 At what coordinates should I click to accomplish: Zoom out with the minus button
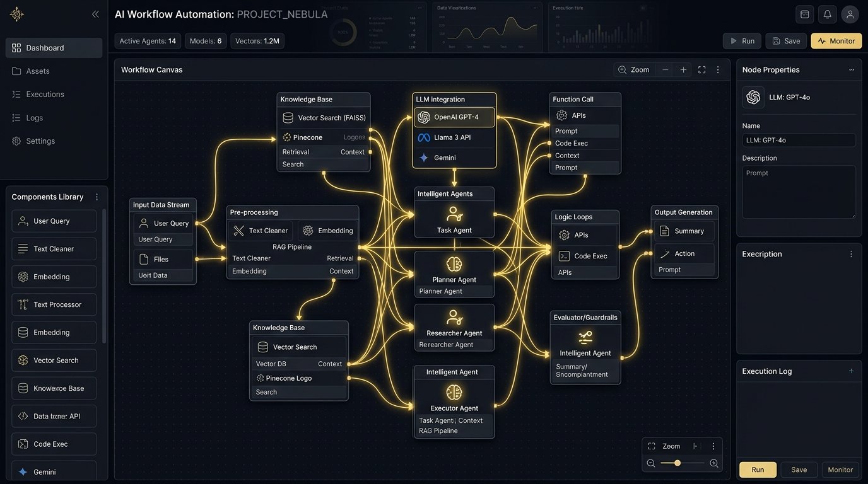click(x=665, y=70)
